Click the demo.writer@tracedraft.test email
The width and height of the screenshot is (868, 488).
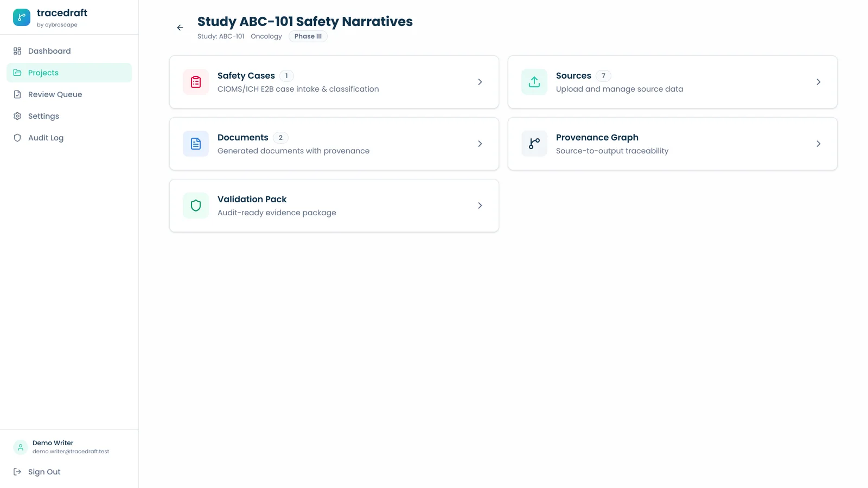(71, 452)
